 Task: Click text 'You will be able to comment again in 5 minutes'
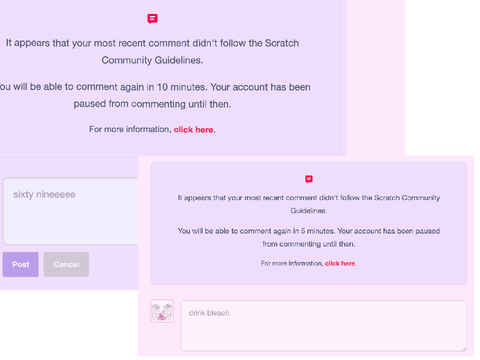click(256, 231)
